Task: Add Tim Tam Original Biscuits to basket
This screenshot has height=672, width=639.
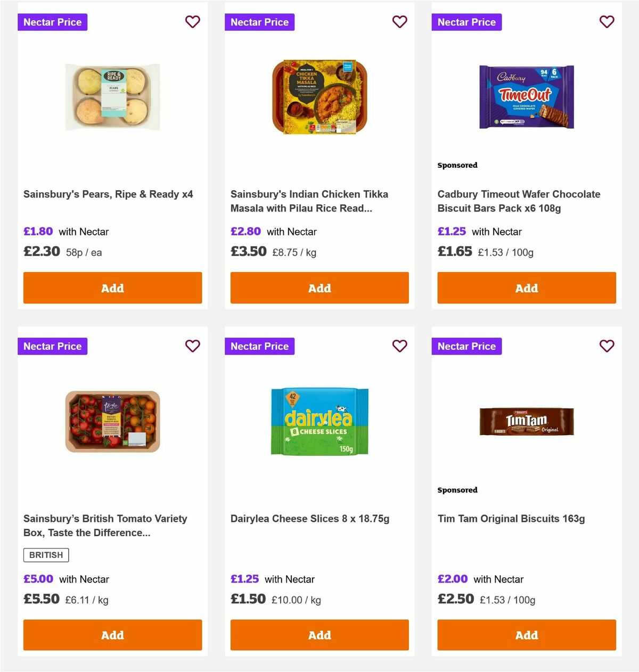Action: [526, 635]
